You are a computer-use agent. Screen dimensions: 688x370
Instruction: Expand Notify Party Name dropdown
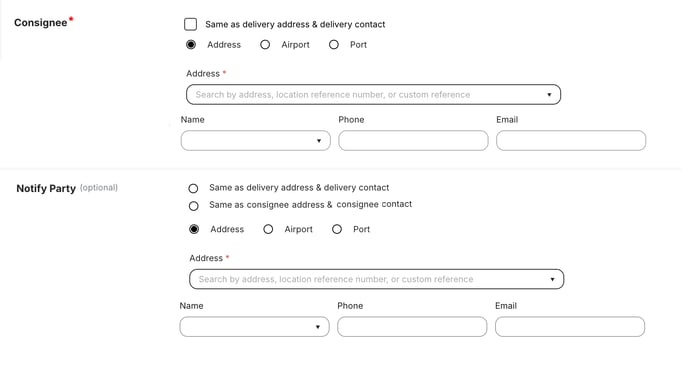(x=254, y=327)
